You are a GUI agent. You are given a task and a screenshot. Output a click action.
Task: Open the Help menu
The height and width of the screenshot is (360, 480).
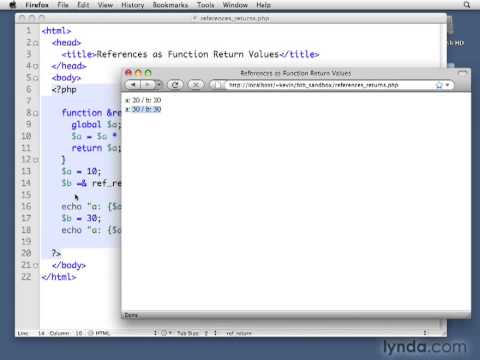pyautogui.click(x=263, y=5)
